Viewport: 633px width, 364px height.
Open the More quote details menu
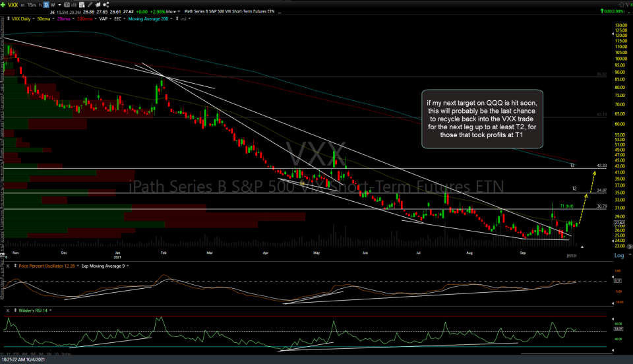[x=171, y=11]
